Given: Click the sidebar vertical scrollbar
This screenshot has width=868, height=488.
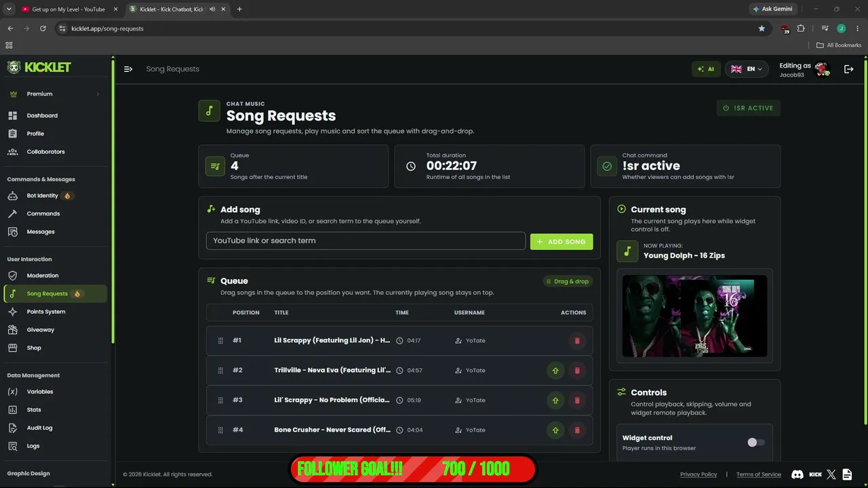Looking at the screenshot, I should pyautogui.click(x=113, y=203).
